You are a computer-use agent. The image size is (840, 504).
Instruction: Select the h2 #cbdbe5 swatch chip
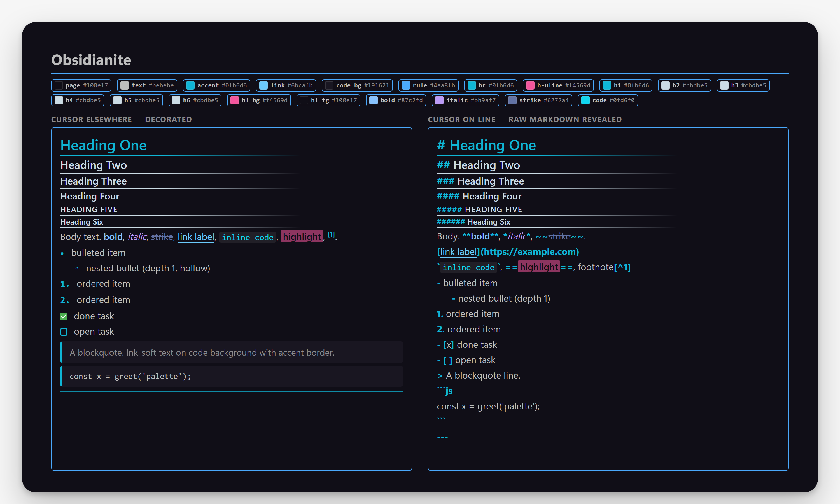pyautogui.click(x=685, y=85)
